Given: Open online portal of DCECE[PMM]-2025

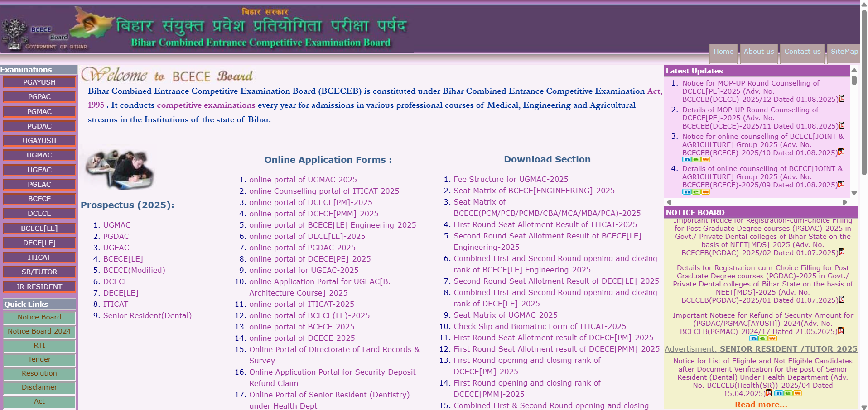Looking at the screenshot, I should (x=314, y=214).
